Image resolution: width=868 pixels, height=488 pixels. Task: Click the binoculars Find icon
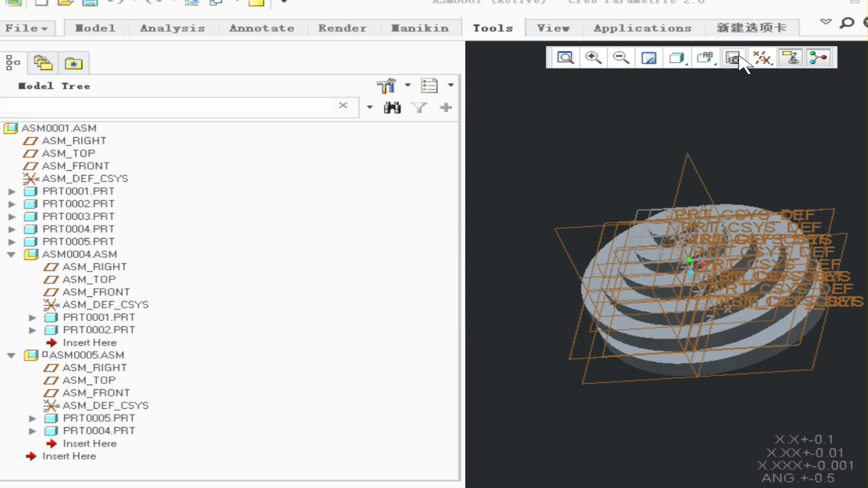point(392,107)
